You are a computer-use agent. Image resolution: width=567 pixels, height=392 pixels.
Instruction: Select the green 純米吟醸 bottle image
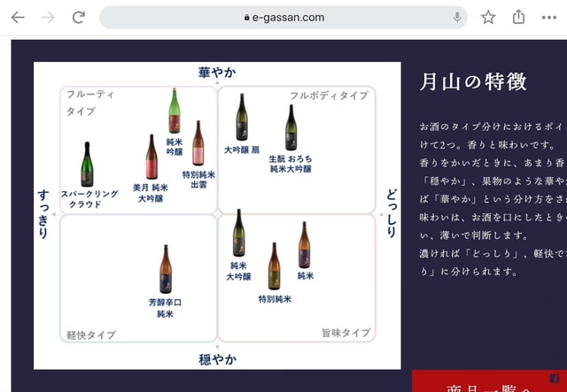pos(175,111)
